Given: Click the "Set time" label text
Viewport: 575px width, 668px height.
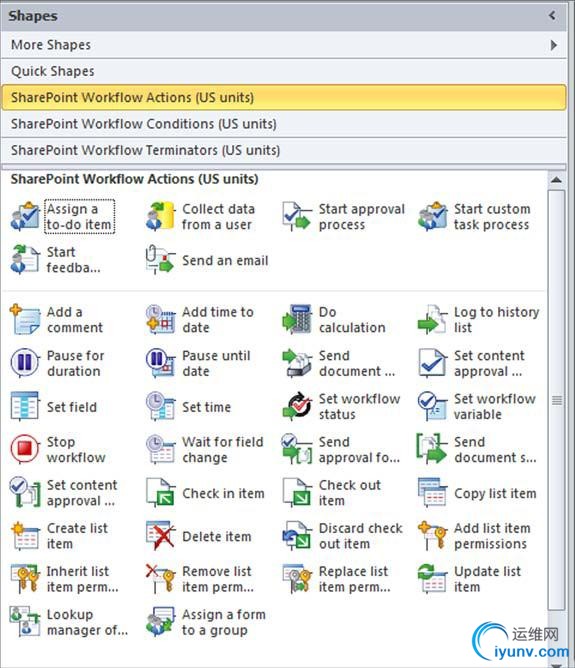Looking at the screenshot, I should pyautogui.click(x=207, y=407).
